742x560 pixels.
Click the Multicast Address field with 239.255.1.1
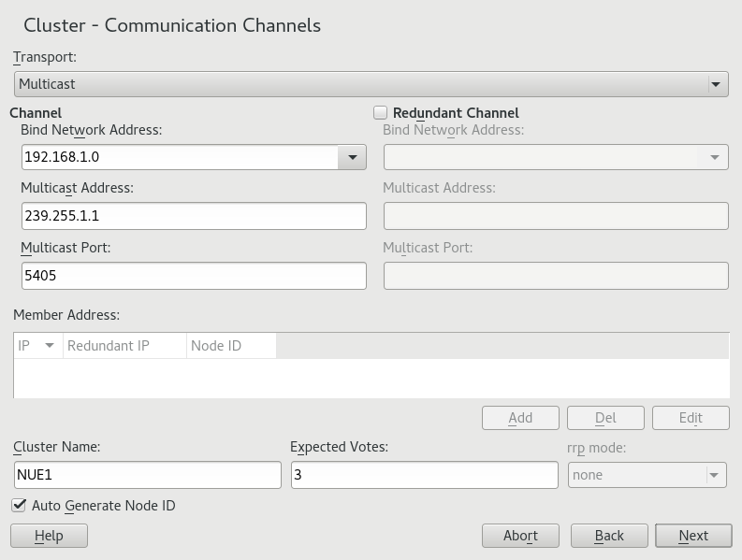tap(193, 216)
